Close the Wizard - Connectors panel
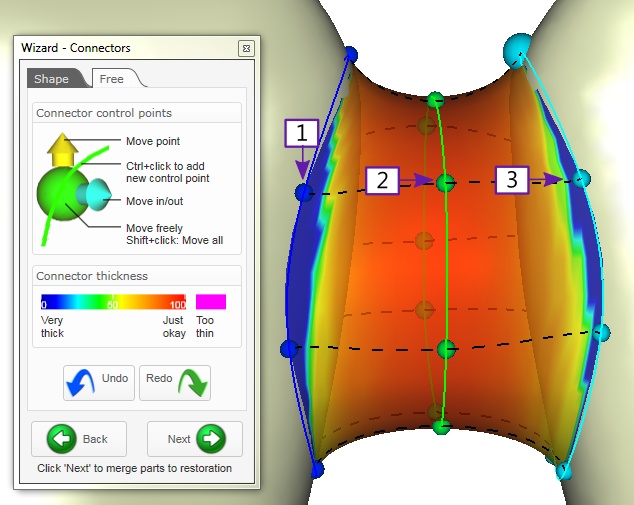The height and width of the screenshot is (505, 634). click(x=246, y=49)
